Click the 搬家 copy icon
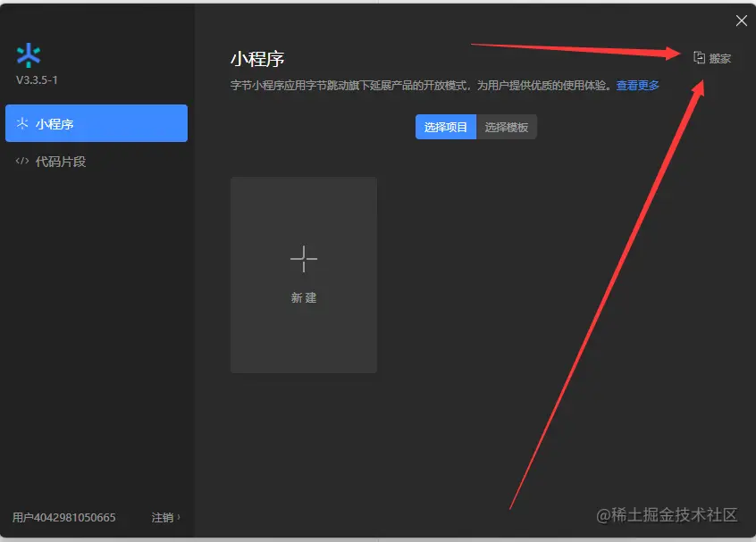This screenshot has height=542, width=756. pyautogui.click(x=699, y=58)
